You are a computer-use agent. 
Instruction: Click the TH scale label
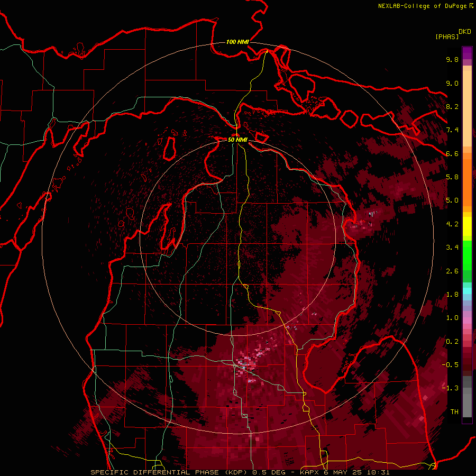(454, 412)
